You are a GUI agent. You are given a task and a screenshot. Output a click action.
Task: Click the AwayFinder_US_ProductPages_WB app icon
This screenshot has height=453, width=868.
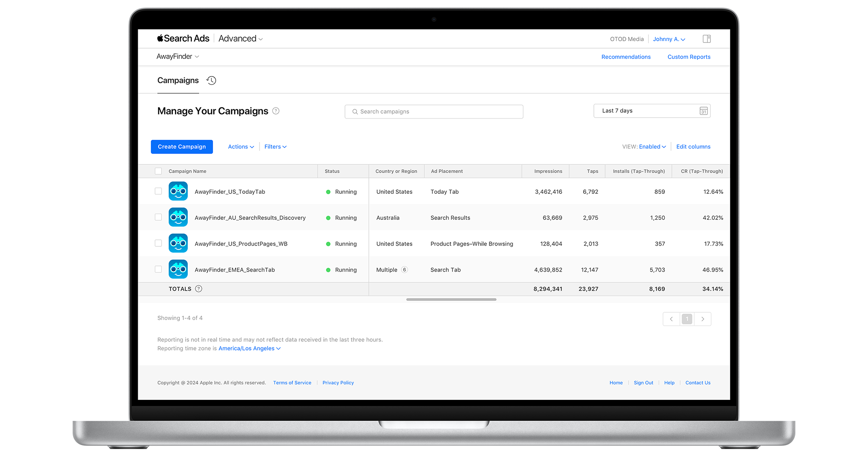(x=178, y=243)
